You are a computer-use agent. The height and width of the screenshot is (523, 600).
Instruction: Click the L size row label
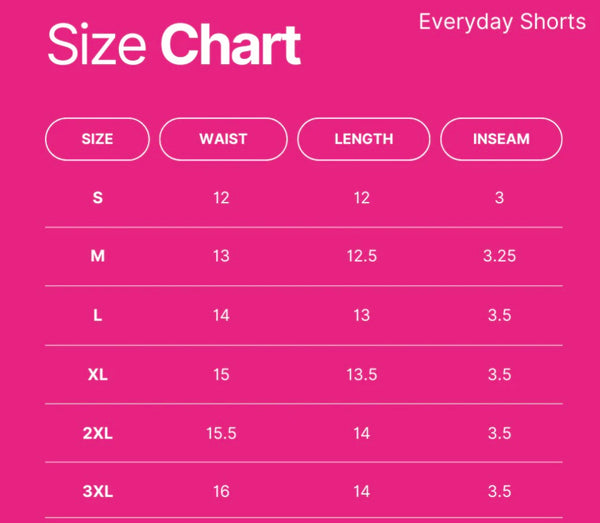[x=97, y=315]
